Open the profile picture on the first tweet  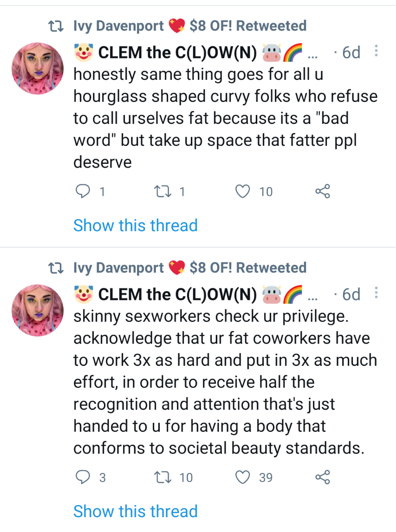tap(37, 69)
